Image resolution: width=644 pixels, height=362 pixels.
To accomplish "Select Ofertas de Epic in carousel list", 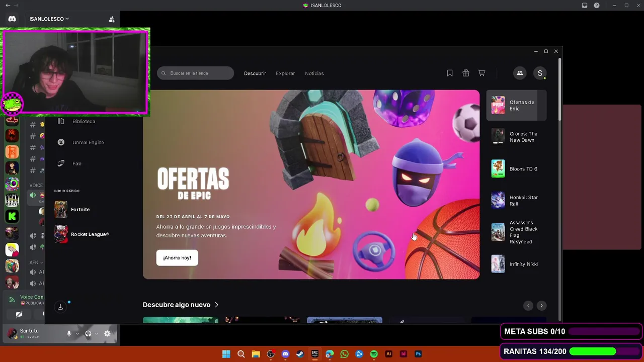I will coord(516,106).
